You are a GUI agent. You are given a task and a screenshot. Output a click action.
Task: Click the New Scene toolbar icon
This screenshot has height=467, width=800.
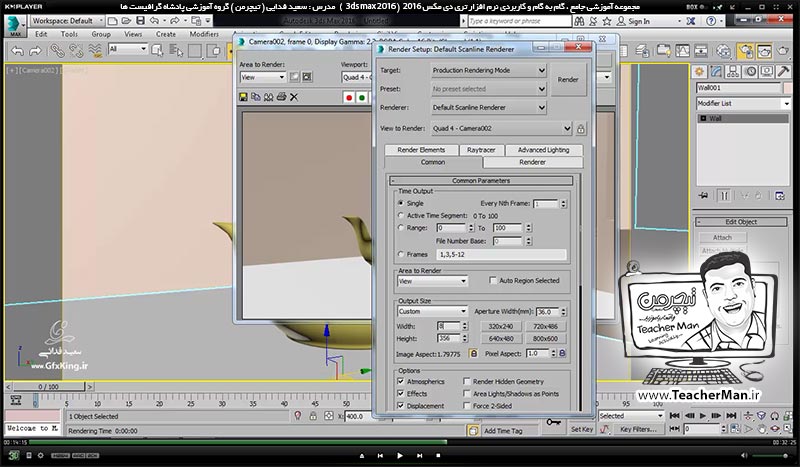coord(113,21)
